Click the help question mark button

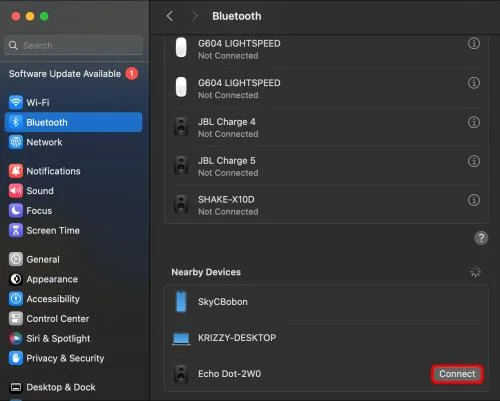[481, 238]
